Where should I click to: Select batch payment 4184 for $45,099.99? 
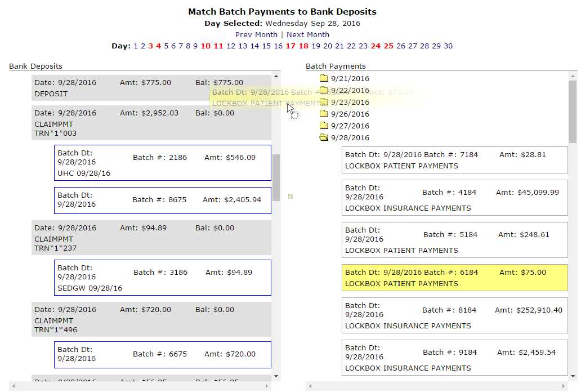[x=455, y=198]
